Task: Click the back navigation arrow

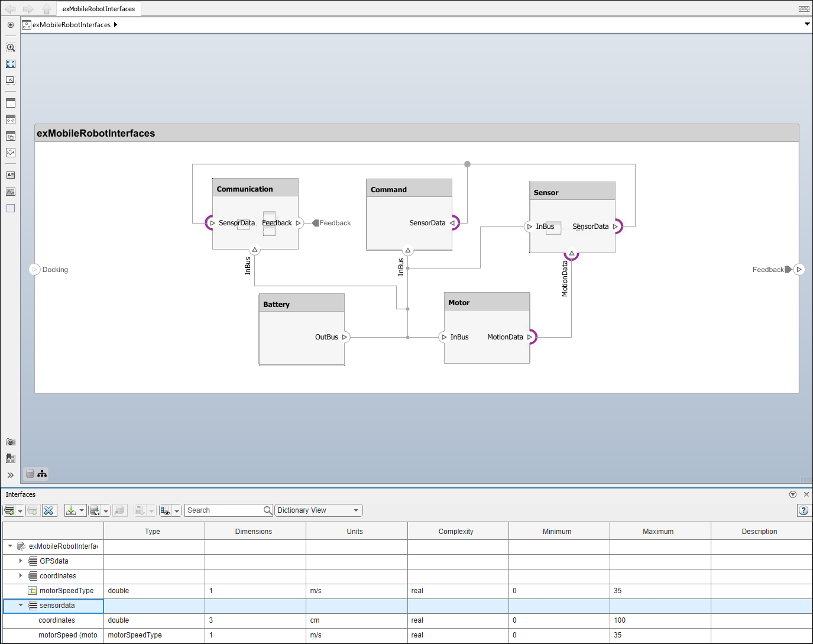Action: [11, 8]
